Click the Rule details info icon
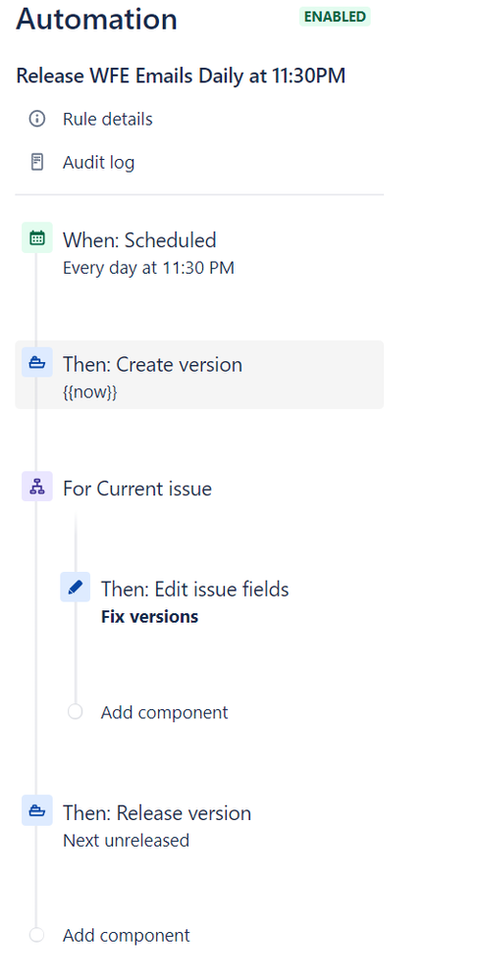Image resolution: width=478 pixels, height=980 pixels. (x=37, y=119)
